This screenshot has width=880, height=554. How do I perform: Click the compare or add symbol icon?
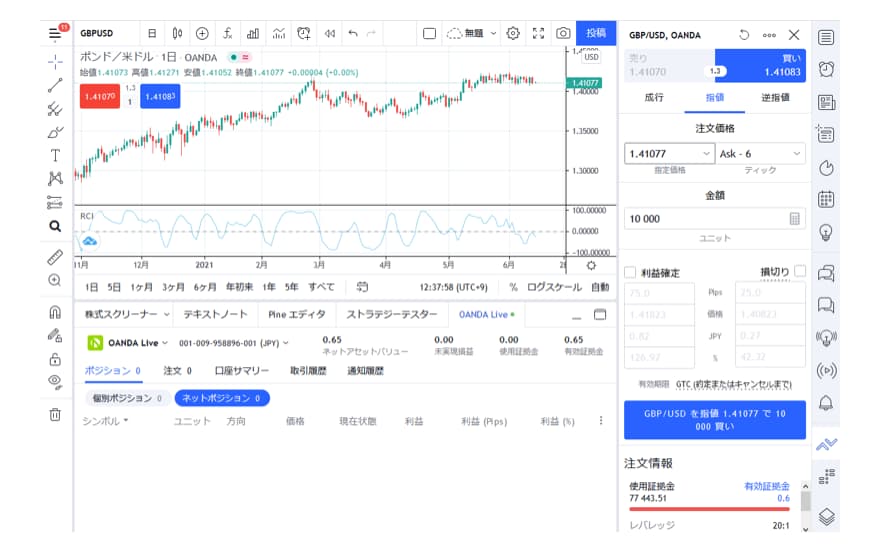click(x=202, y=34)
